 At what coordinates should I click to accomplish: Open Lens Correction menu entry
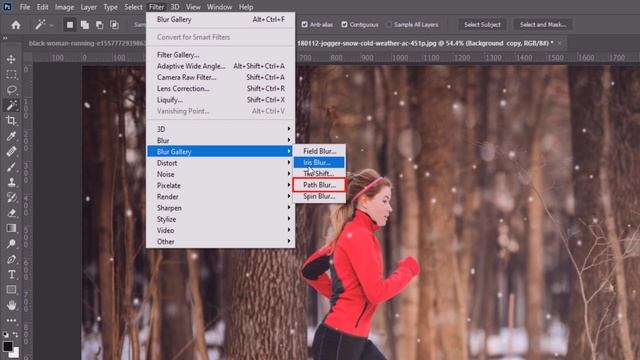pos(220,89)
